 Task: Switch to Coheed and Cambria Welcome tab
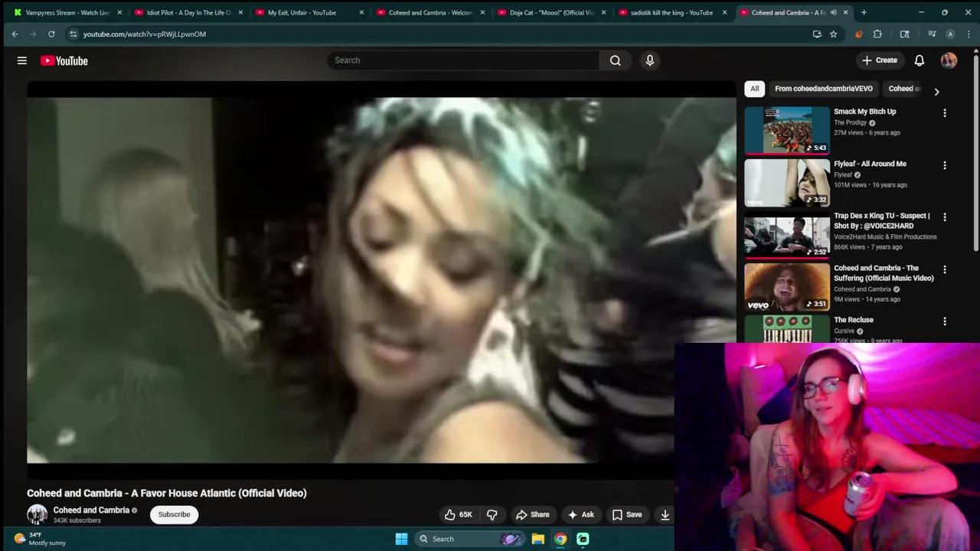coord(430,12)
